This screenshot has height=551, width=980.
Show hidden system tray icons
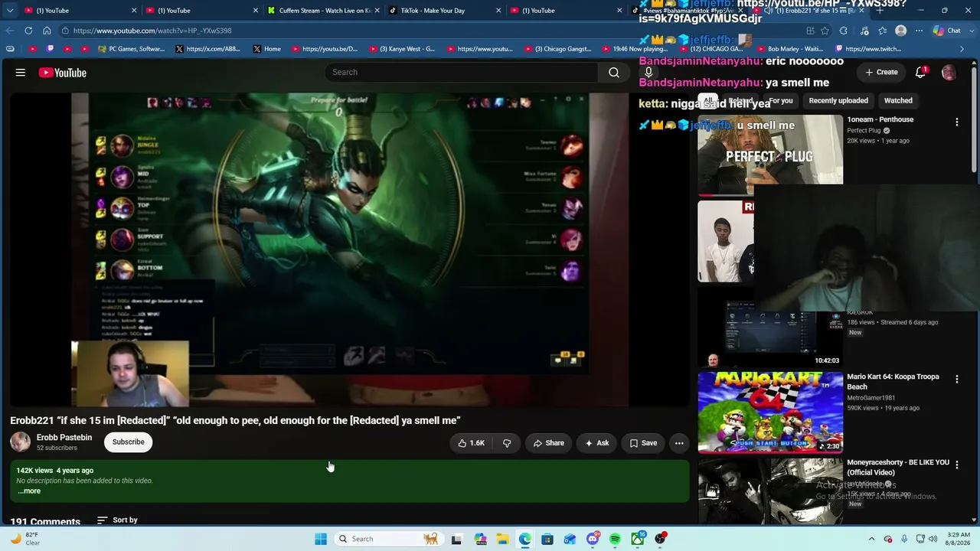[x=871, y=539]
